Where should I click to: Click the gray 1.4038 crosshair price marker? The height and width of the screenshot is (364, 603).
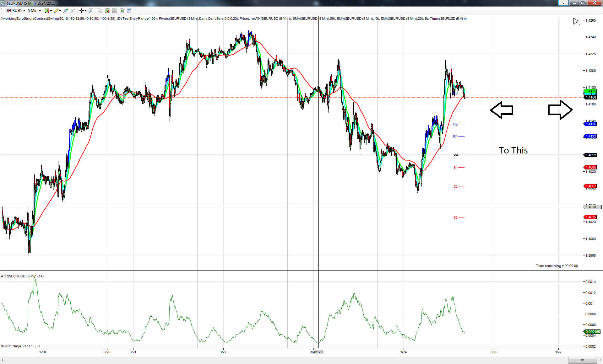pyautogui.click(x=592, y=207)
